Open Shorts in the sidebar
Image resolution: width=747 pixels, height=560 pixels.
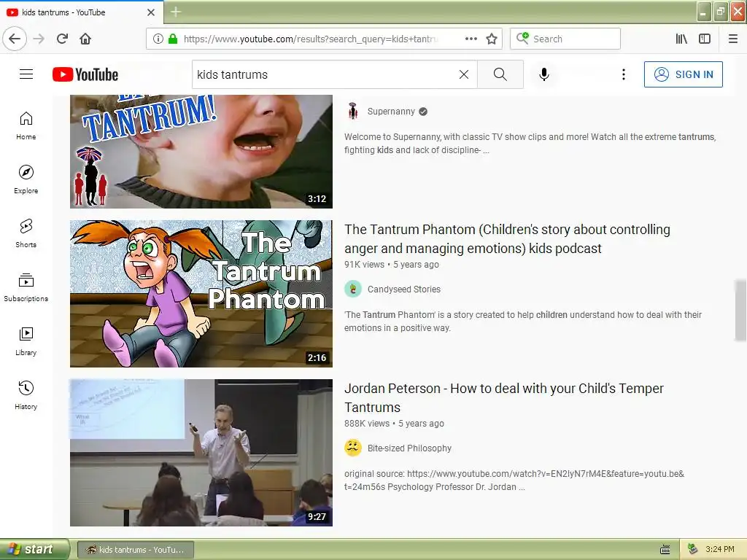pos(26,233)
